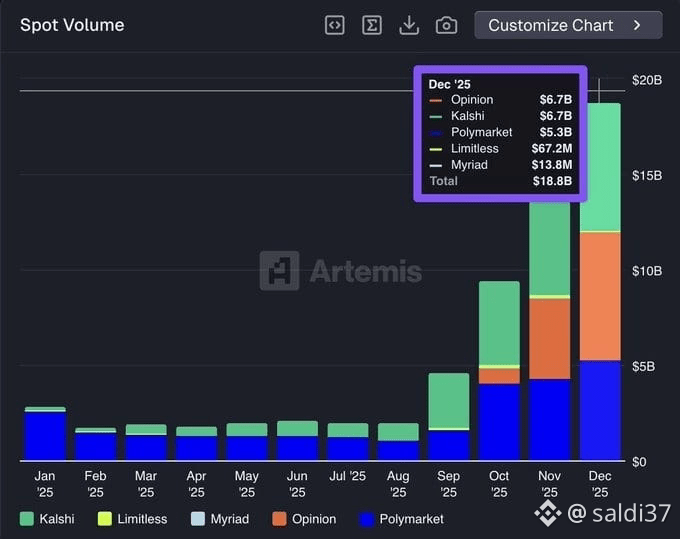
Task: Click the Myriad $13.8M tooltip value
Action: 552,165
